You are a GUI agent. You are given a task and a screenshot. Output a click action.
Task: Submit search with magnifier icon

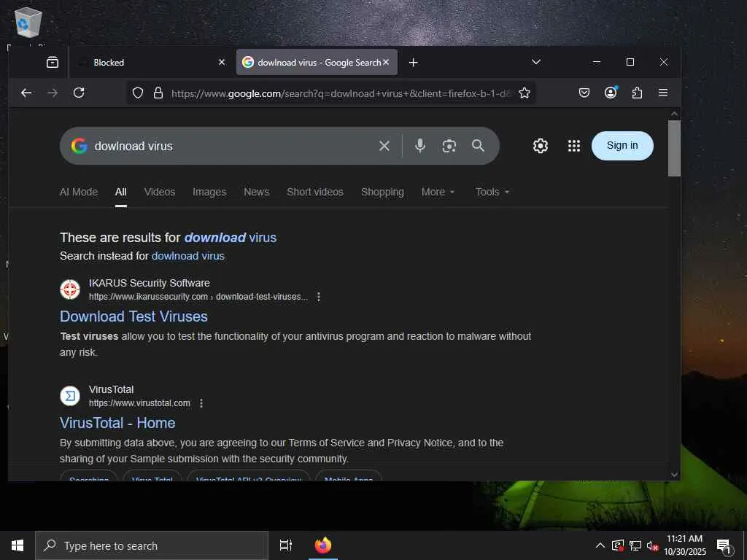tap(478, 146)
